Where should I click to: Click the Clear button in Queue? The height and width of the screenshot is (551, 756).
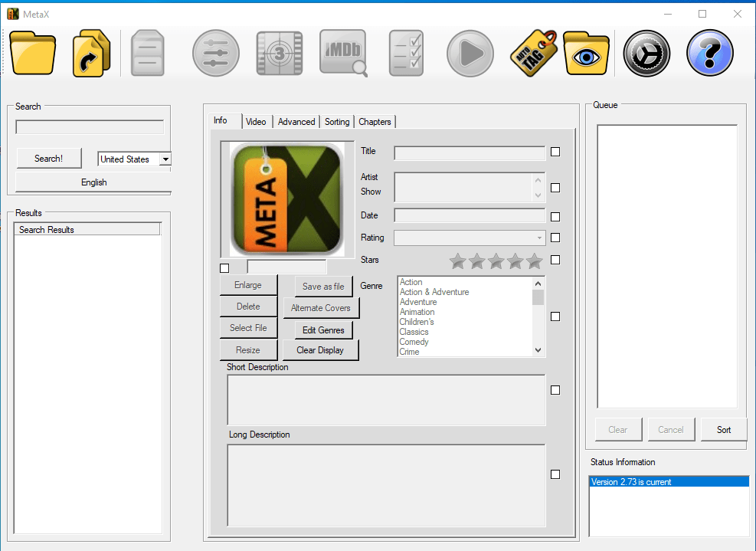pos(618,429)
